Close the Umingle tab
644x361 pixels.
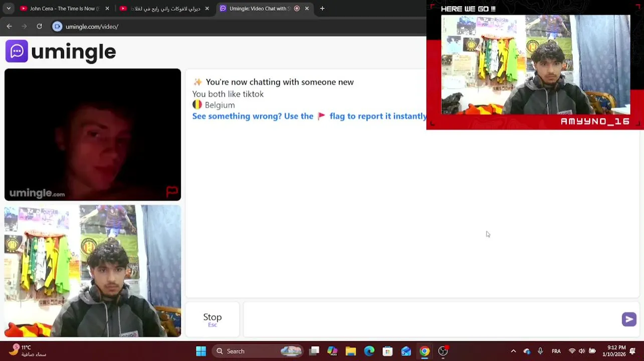307,9
